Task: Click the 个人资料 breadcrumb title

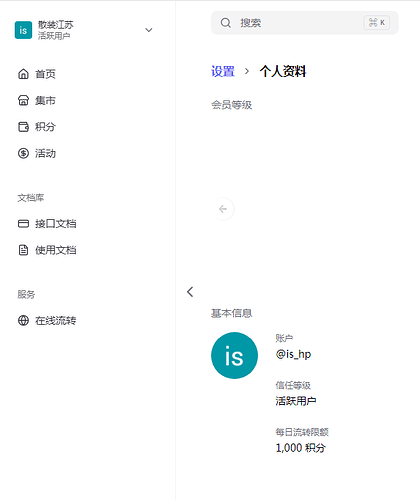Action: (283, 71)
